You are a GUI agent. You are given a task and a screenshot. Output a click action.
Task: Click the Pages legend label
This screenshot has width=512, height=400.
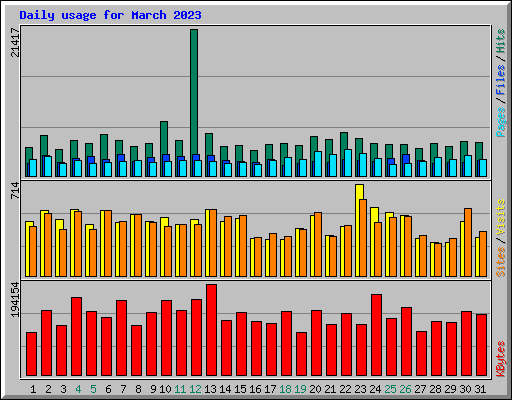(501, 122)
